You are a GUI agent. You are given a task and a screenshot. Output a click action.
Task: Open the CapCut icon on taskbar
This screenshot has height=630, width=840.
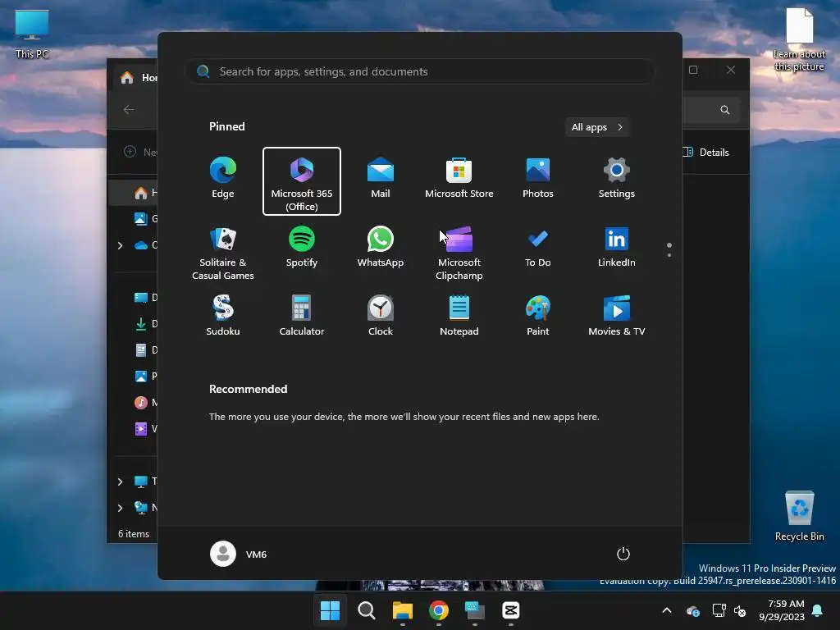tap(511, 610)
